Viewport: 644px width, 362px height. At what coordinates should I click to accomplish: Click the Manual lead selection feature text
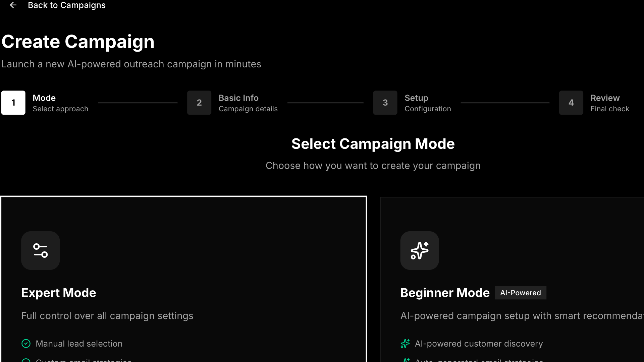pyautogui.click(x=79, y=344)
